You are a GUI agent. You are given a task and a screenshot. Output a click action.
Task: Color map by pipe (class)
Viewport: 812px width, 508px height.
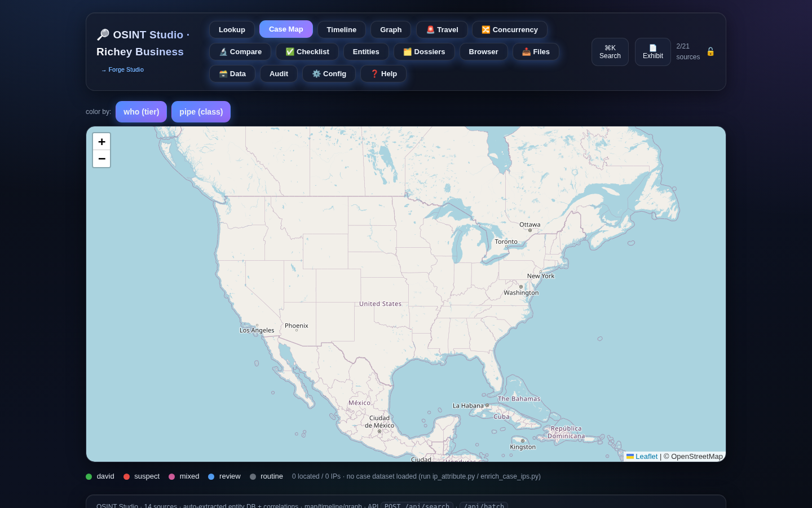(x=201, y=112)
